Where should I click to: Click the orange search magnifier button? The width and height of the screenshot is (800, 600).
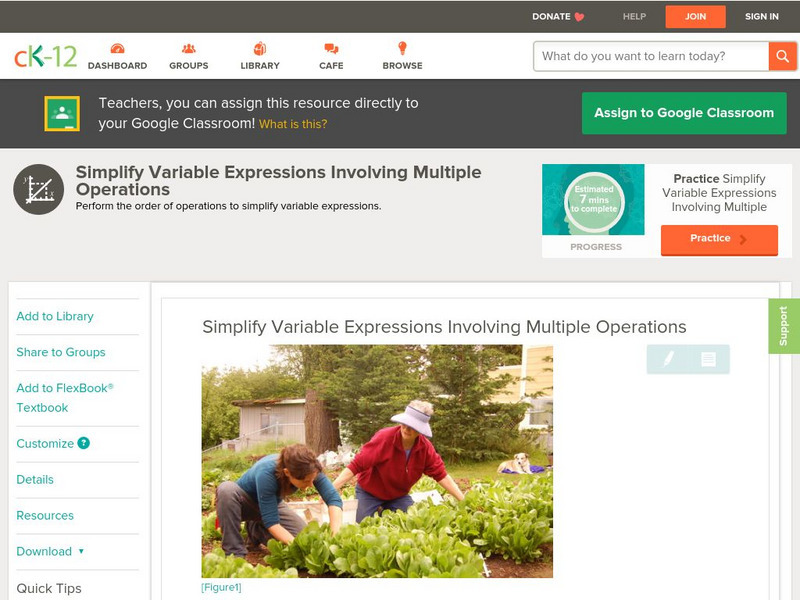click(x=782, y=56)
